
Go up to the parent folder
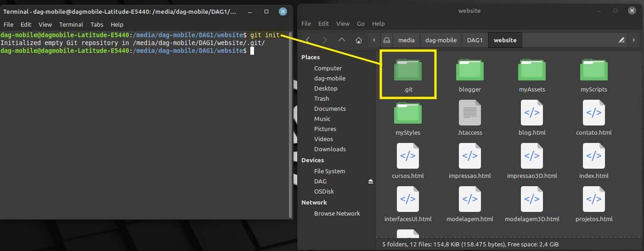(341, 40)
